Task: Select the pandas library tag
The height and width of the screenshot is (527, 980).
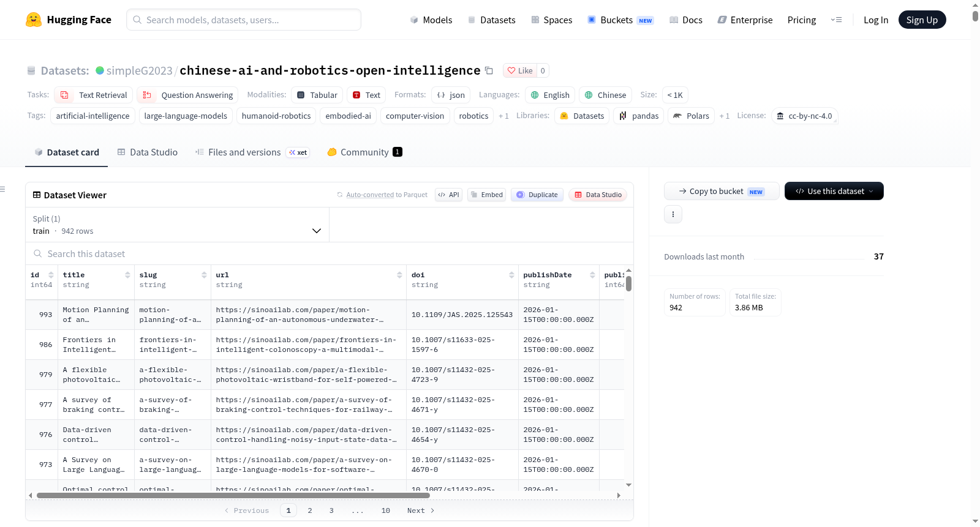Action: [639, 116]
